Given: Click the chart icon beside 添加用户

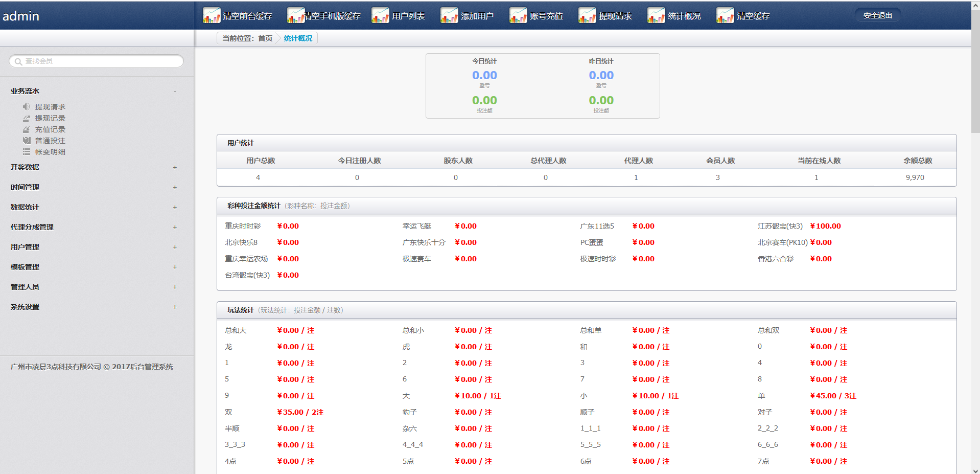Looking at the screenshot, I should (x=449, y=16).
